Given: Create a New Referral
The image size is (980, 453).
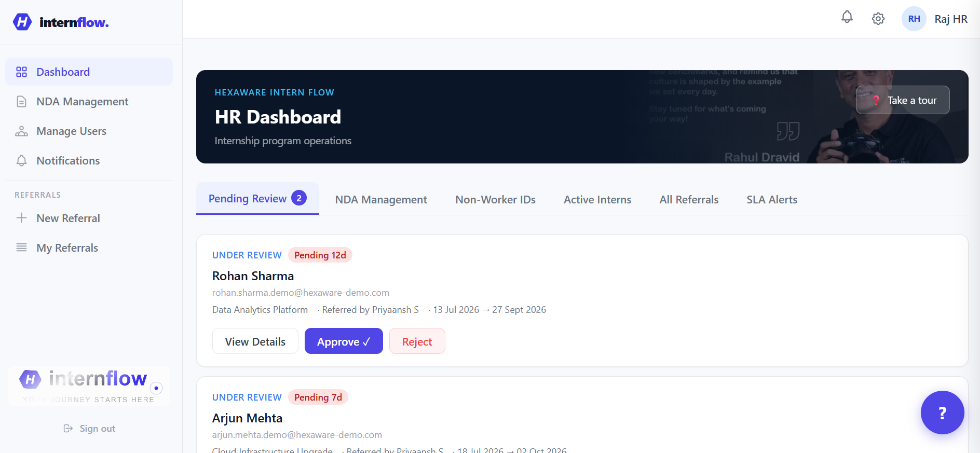Looking at the screenshot, I should point(89,218).
